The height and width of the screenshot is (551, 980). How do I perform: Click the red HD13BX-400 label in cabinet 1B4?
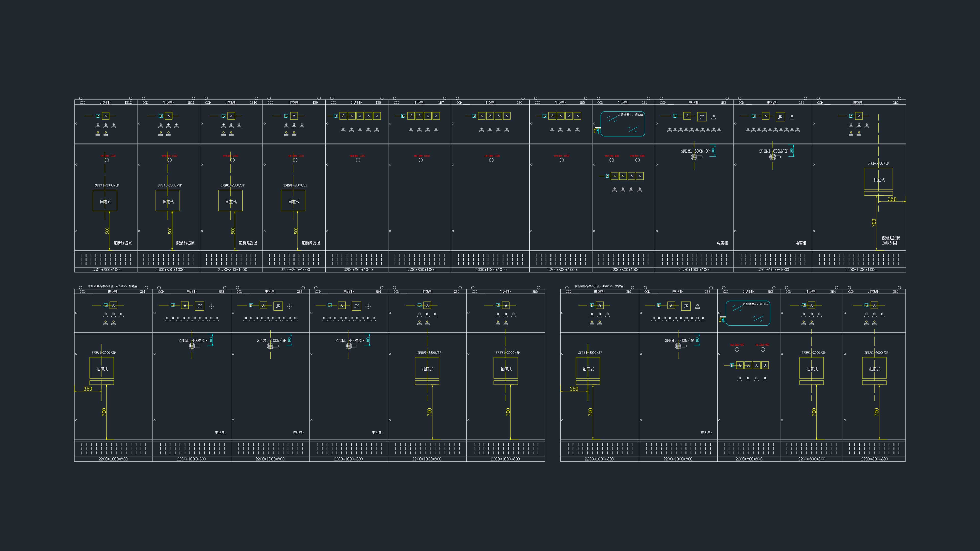click(x=612, y=156)
